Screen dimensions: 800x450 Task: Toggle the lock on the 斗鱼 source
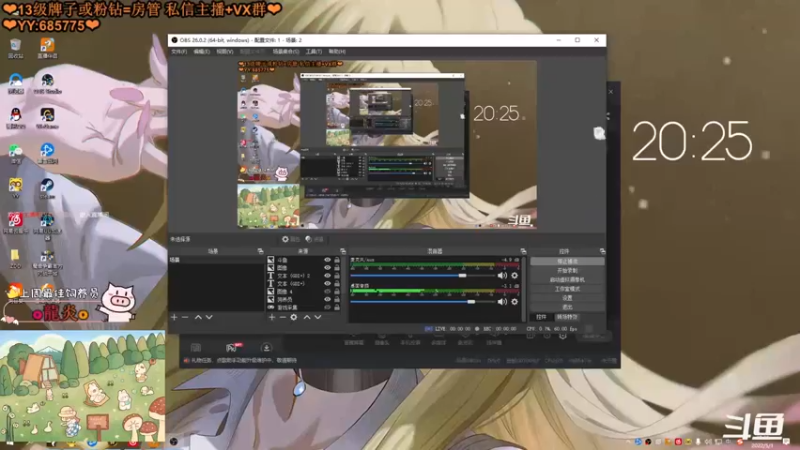(337, 260)
